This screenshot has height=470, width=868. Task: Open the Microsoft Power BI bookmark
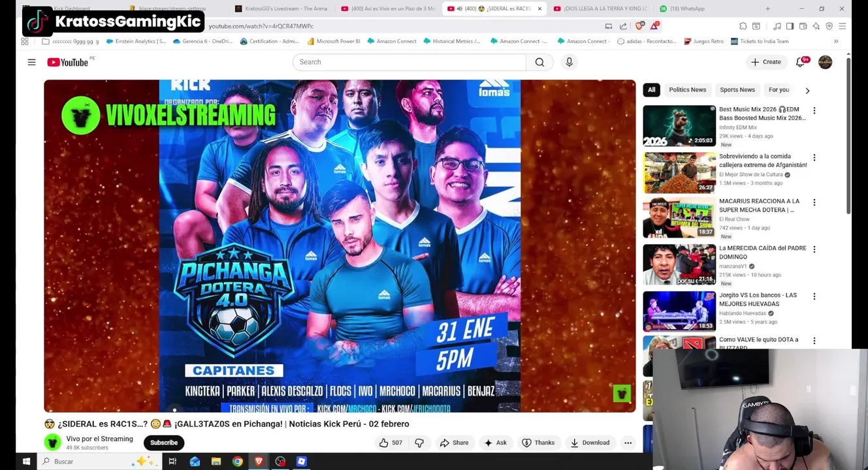coord(333,41)
